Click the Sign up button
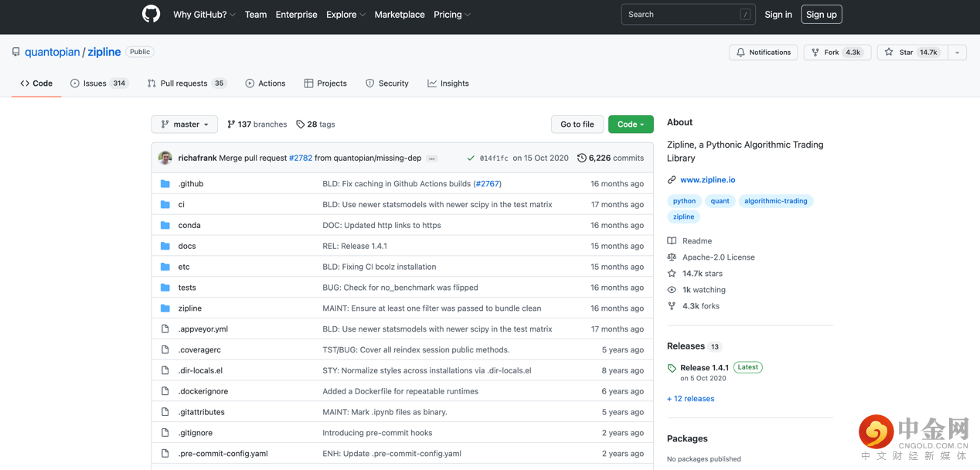This screenshot has width=980, height=470. click(x=822, y=14)
